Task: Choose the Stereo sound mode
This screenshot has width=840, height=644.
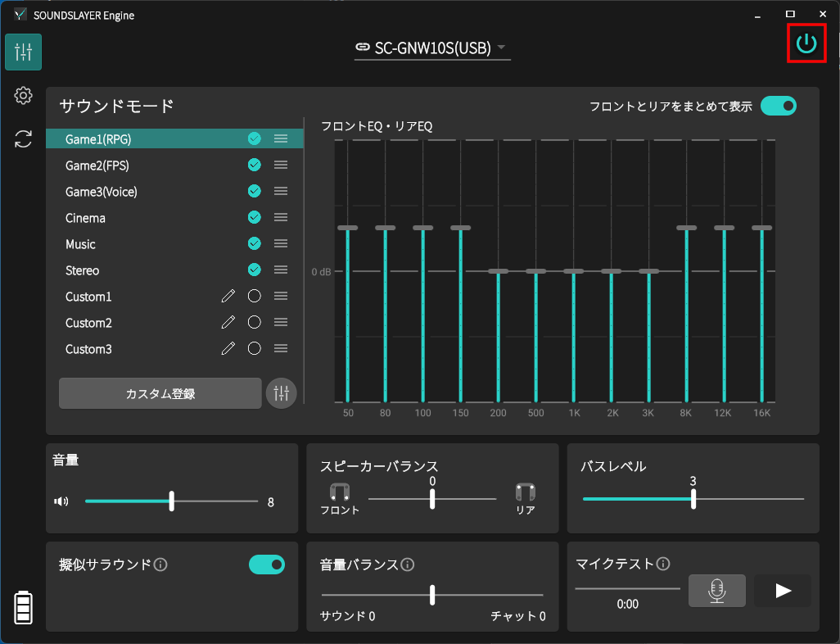Action: pyautogui.click(x=83, y=270)
